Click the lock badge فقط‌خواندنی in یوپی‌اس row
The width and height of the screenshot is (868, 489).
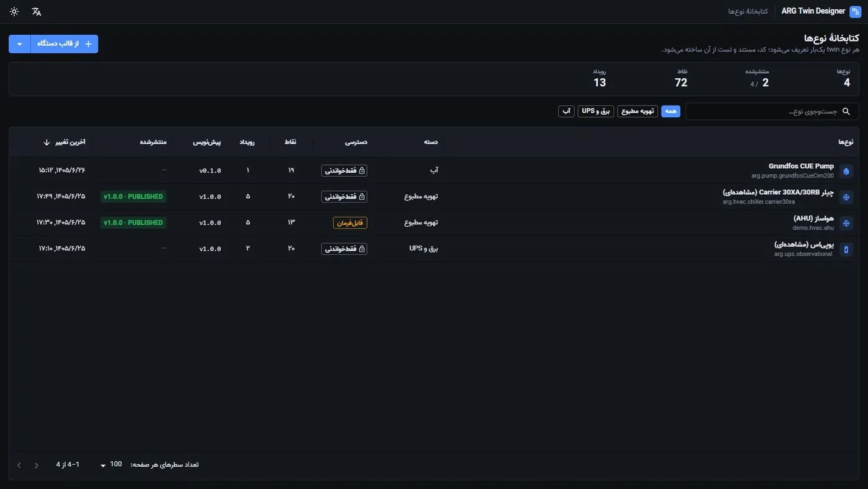tap(344, 249)
